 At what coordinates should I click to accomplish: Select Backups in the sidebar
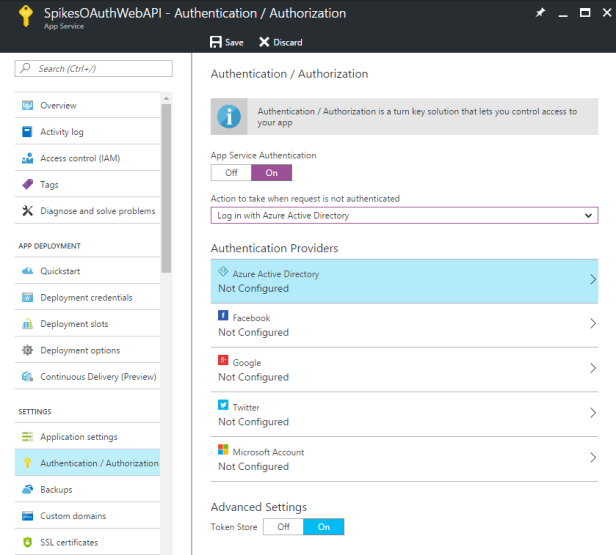click(x=87, y=489)
